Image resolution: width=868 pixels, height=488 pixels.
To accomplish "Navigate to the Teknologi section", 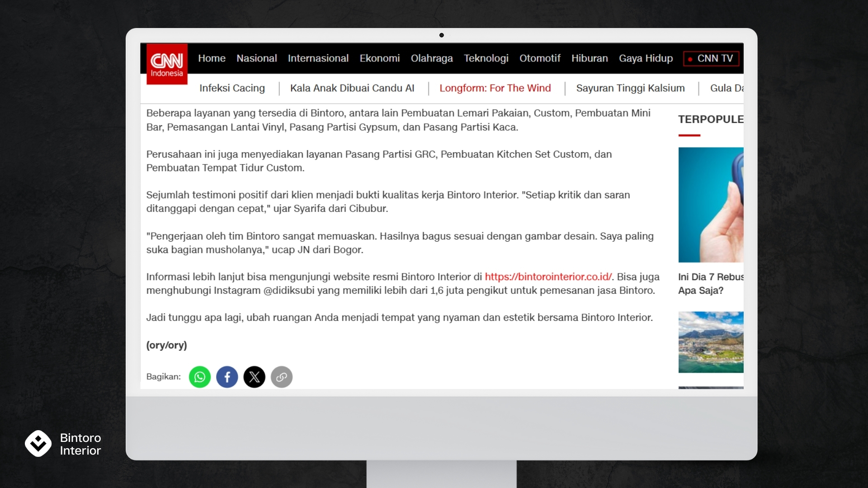I will click(x=486, y=58).
